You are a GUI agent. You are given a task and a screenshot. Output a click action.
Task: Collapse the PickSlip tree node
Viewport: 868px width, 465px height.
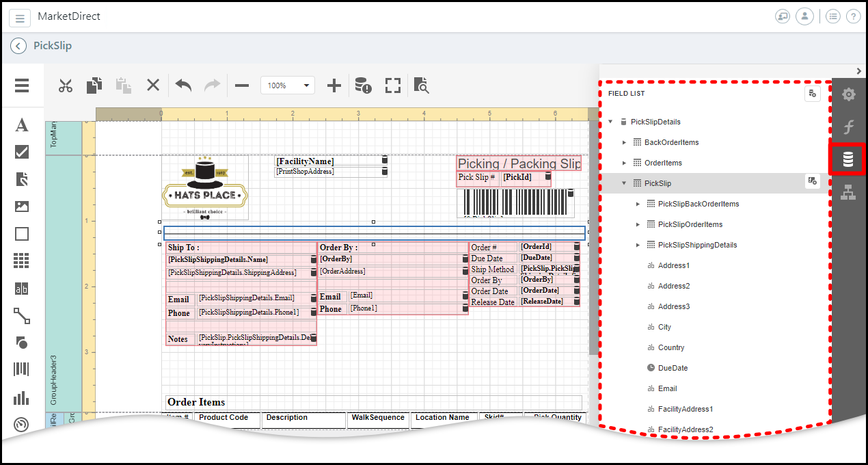pyautogui.click(x=624, y=183)
